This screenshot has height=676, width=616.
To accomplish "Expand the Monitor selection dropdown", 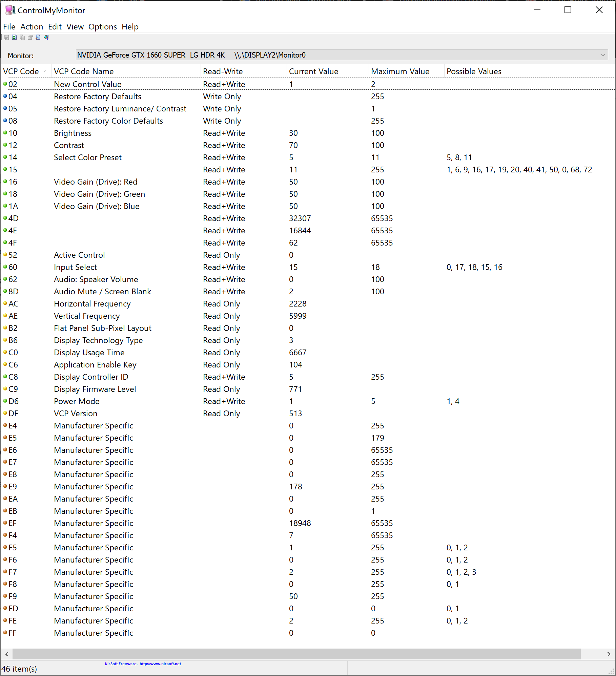I will point(603,55).
